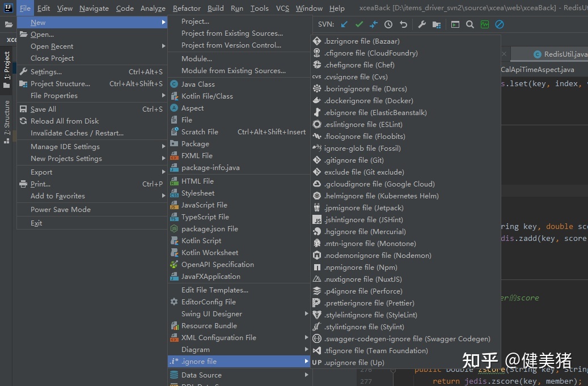Click Project Structure in File menu
The image size is (588, 386).
coord(92,83)
